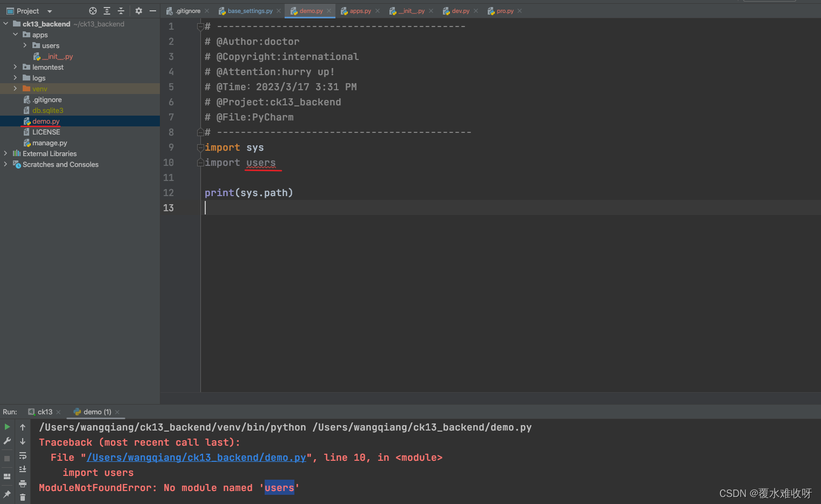Expand the lemontest folder
The height and width of the screenshot is (504, 821).
tap(15, 67)
